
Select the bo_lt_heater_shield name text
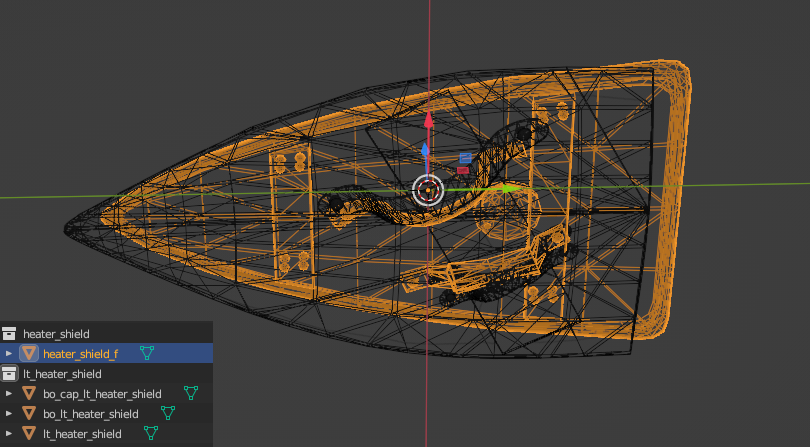pyautogui.click(x=90, y=414)
